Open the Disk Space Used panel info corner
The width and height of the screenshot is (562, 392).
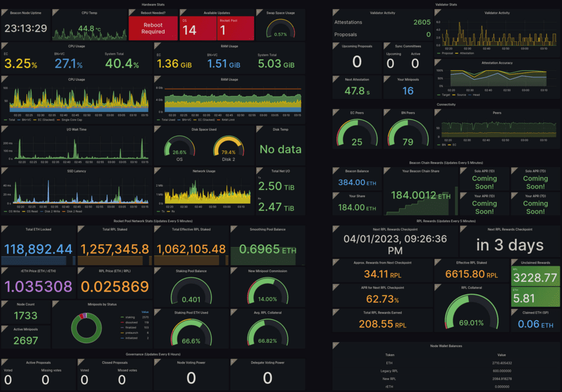coord(157,129)
